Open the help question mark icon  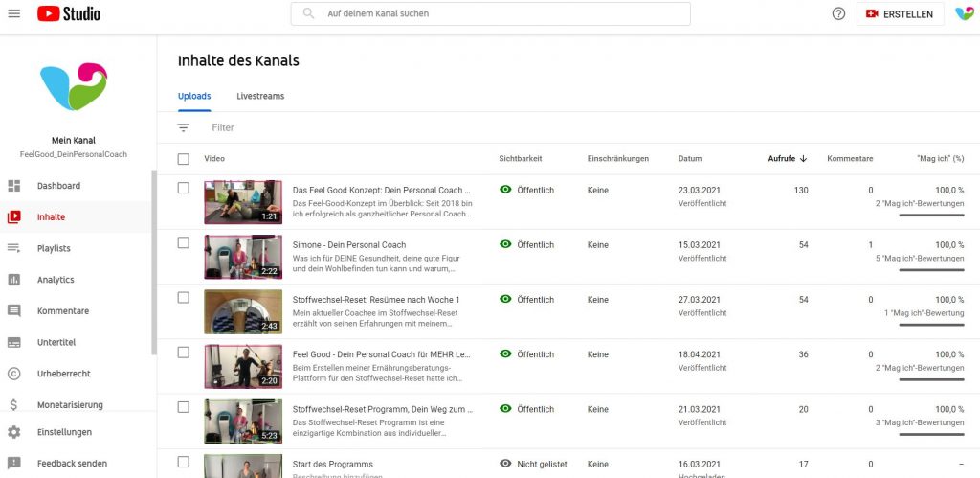pos(838,13)
